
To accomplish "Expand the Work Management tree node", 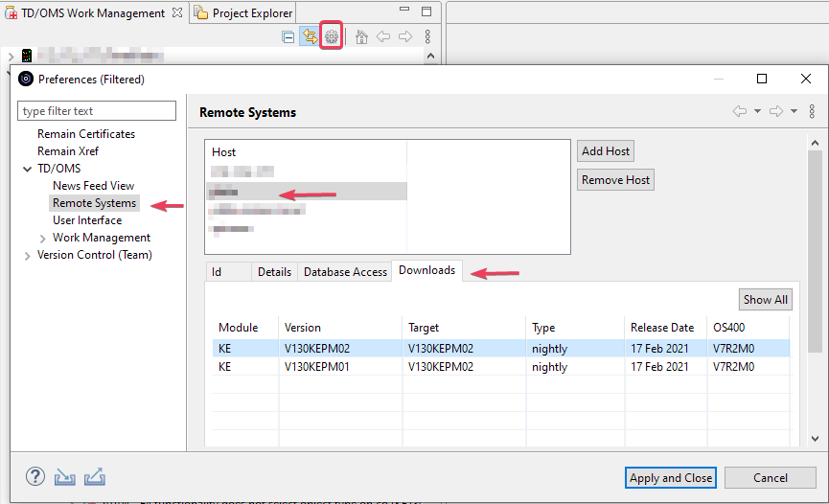I will click(42, 238).
